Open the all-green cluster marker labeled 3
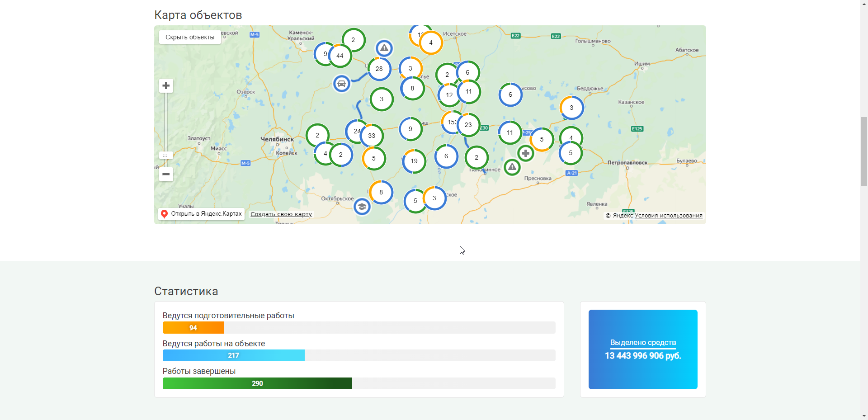868x420 pixels. pos(382,99)
